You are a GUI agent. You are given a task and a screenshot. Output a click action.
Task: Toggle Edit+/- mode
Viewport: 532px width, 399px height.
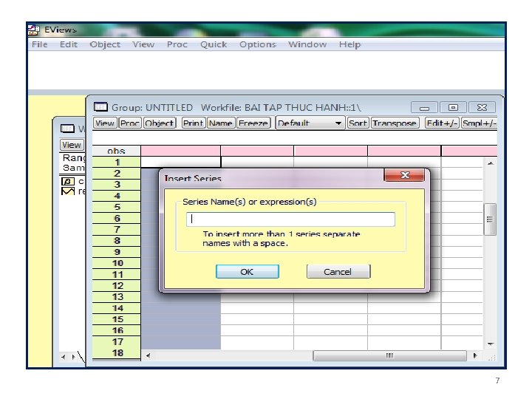pos(442,123)
